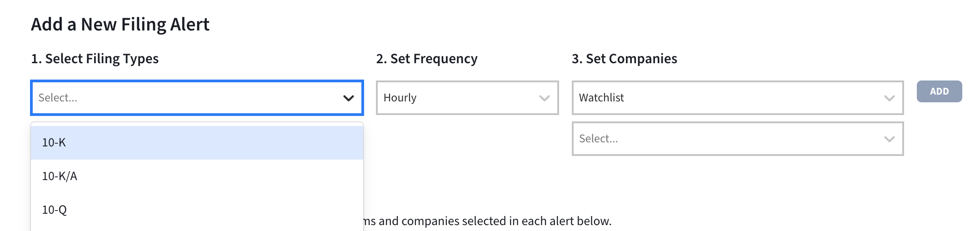Screen dimensions: 980x231
Task: Collapse the Filing Types dropdown arrow
Action: point(348,98)
